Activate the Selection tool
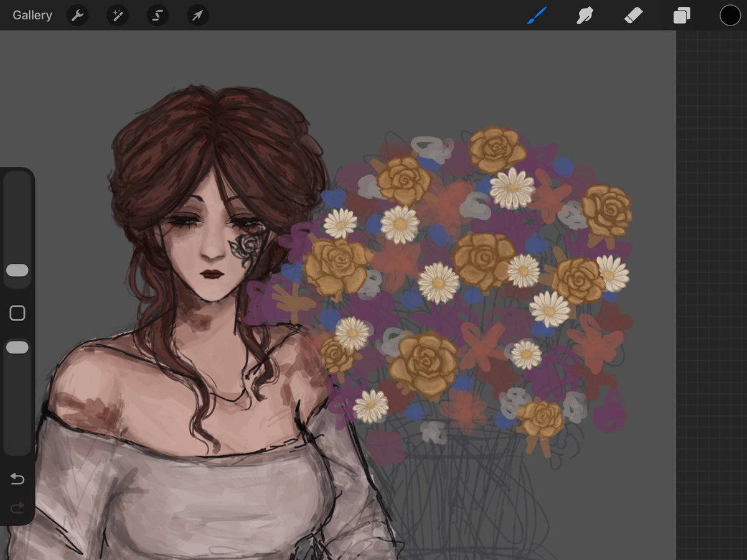This screenshot has width=747, height=560. 157,15
